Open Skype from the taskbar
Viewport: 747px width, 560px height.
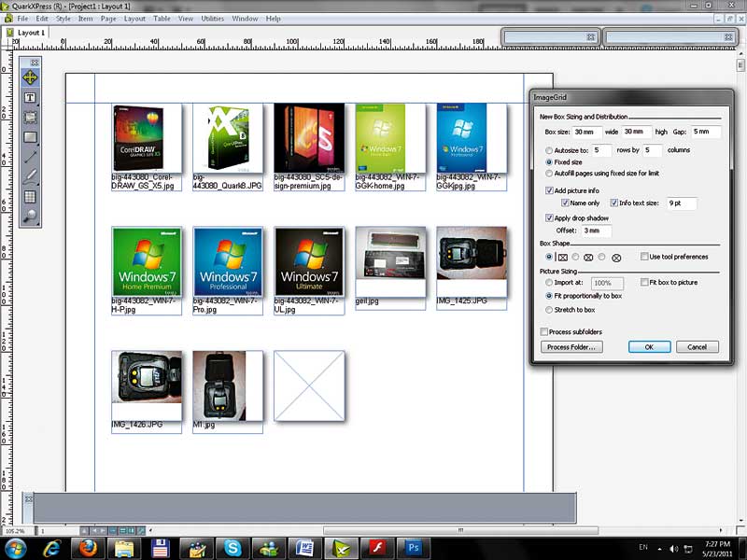click(233, 548)
